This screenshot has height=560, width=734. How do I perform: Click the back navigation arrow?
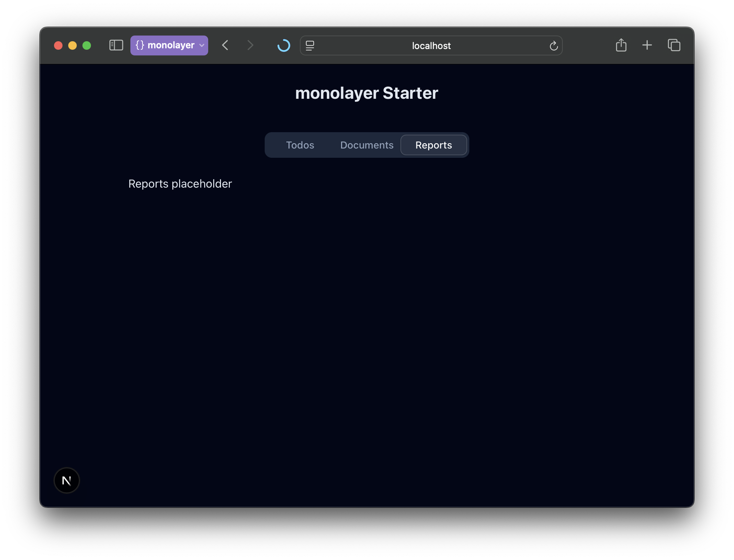click(x=225, y=45)
